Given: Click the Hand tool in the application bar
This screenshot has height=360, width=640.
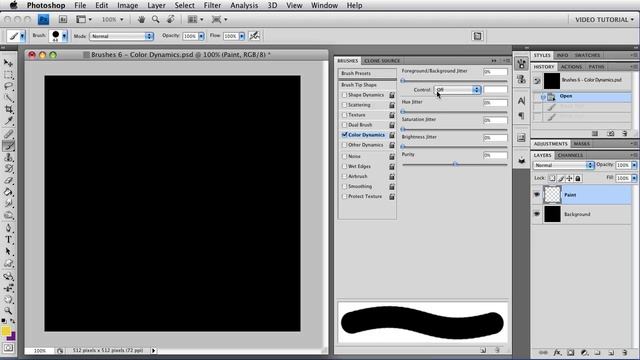Looking at the screenshot, I should pos(141,19).
